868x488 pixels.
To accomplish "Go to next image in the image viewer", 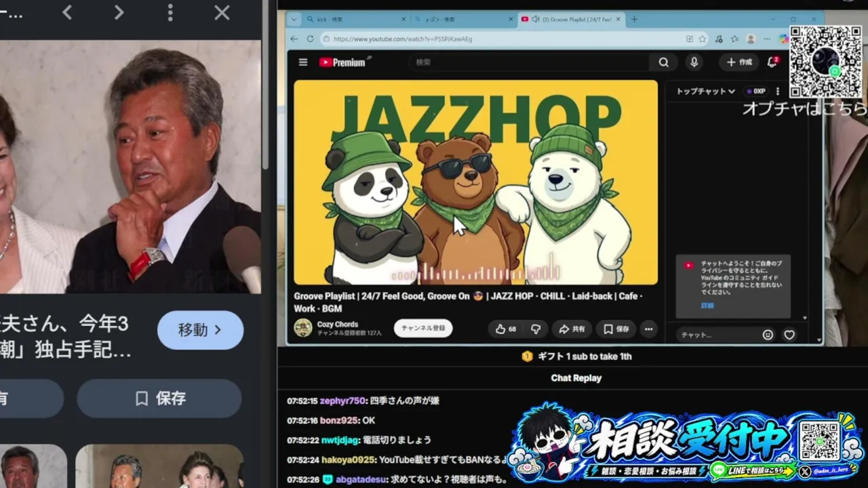I will coord(119,12).
